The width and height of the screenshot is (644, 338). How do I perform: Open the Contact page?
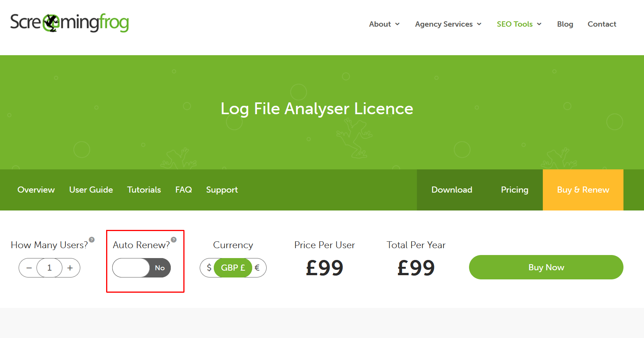pos(602,24)
